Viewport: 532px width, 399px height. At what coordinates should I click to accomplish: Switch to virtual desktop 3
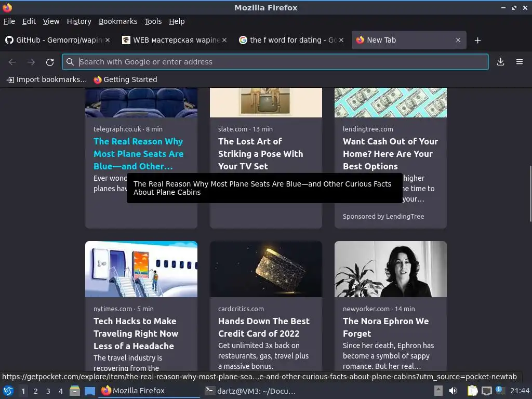pyautogui.click(x=48, y=391)
